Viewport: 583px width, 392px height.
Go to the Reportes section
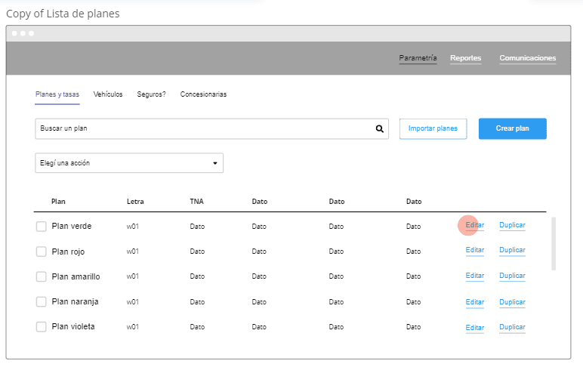tap(465, 58)
